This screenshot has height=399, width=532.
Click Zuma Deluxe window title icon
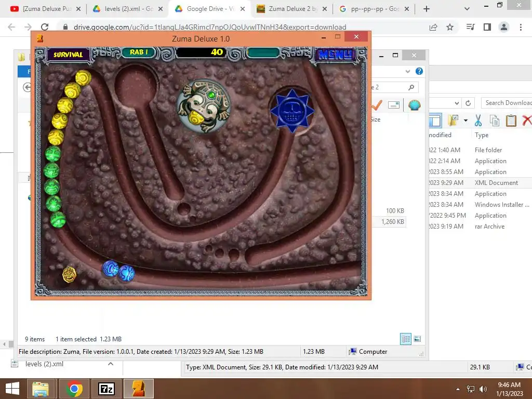tap(40, 38)
